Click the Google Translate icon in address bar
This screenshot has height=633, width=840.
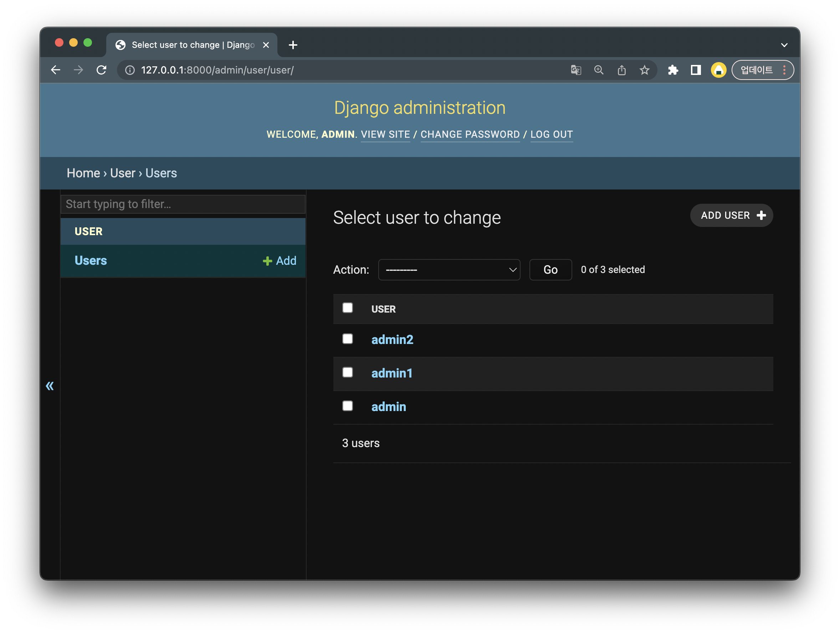click(x=576, y=70)
